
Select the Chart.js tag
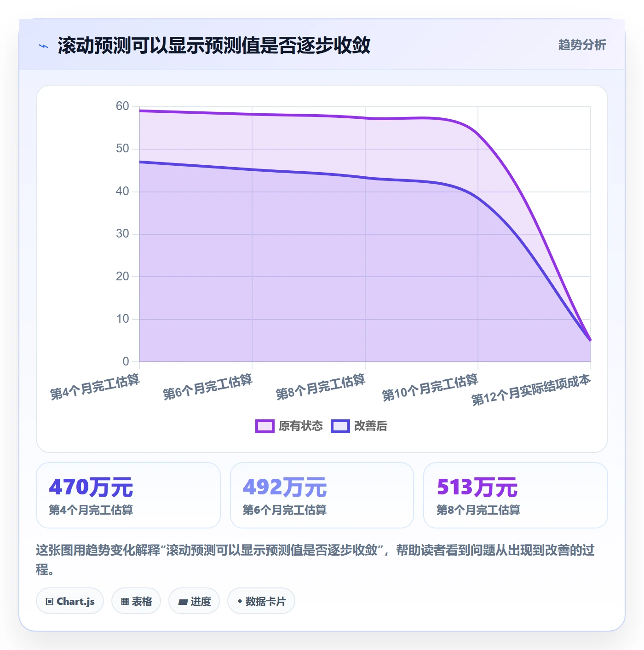70,601
